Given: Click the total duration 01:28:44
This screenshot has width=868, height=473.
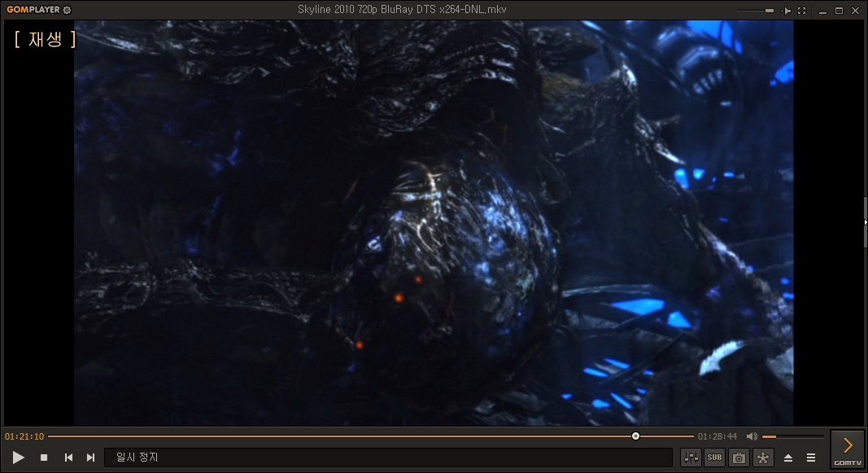Looking at the screenshot, I should 717,436.
